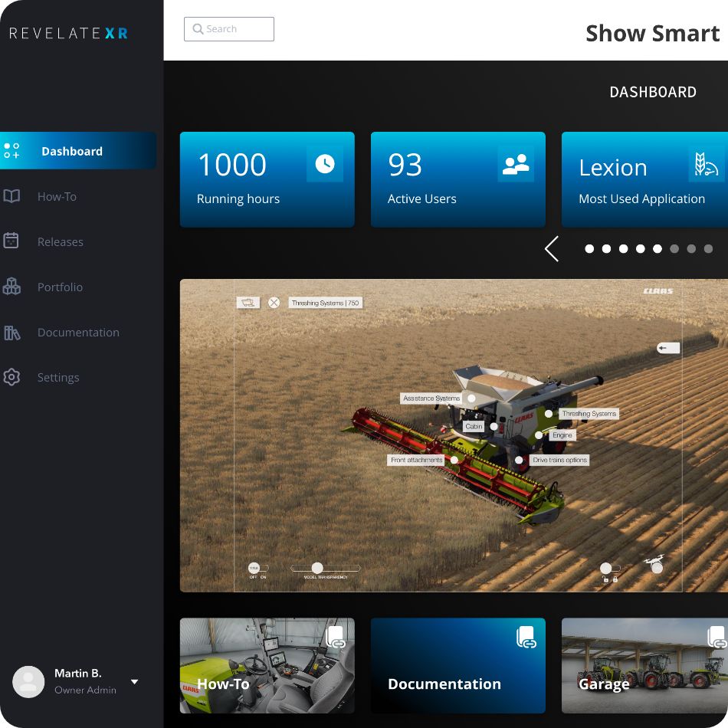Click the hotspot dot next to Engine

539,435
